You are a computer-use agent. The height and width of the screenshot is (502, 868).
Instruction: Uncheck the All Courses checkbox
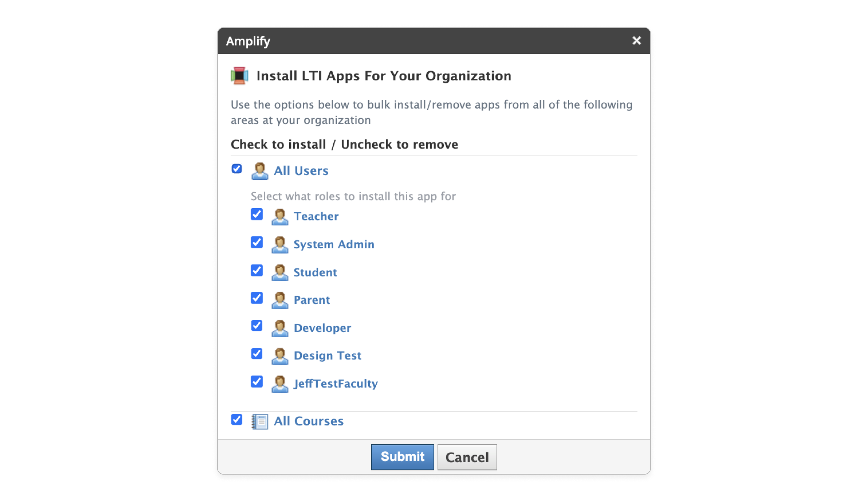[237, 420]
